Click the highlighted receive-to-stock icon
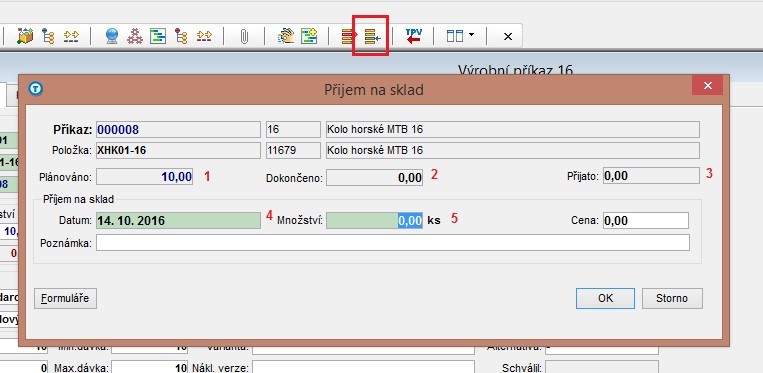Image resolution: width=763 pixels, height=373 pixels. [x=373, y=36]
